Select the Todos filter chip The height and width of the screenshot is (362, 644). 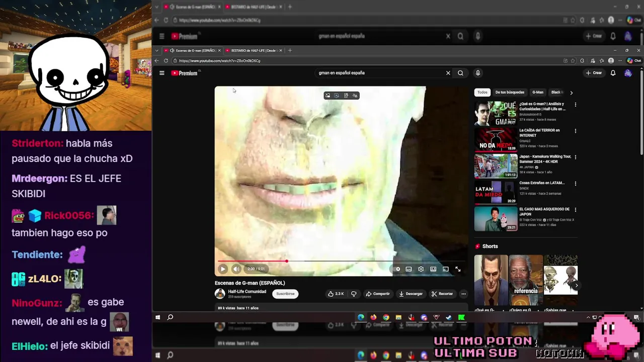[482, 92]
